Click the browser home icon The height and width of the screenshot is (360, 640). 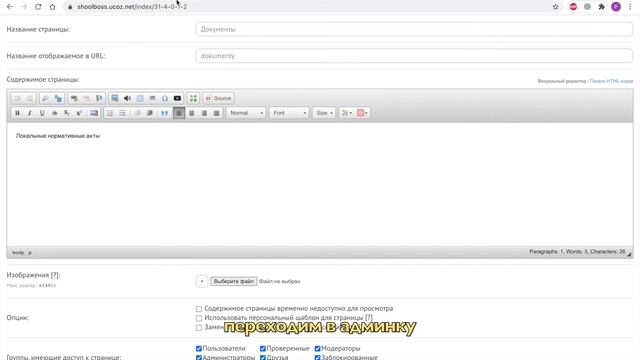[52, 7]
